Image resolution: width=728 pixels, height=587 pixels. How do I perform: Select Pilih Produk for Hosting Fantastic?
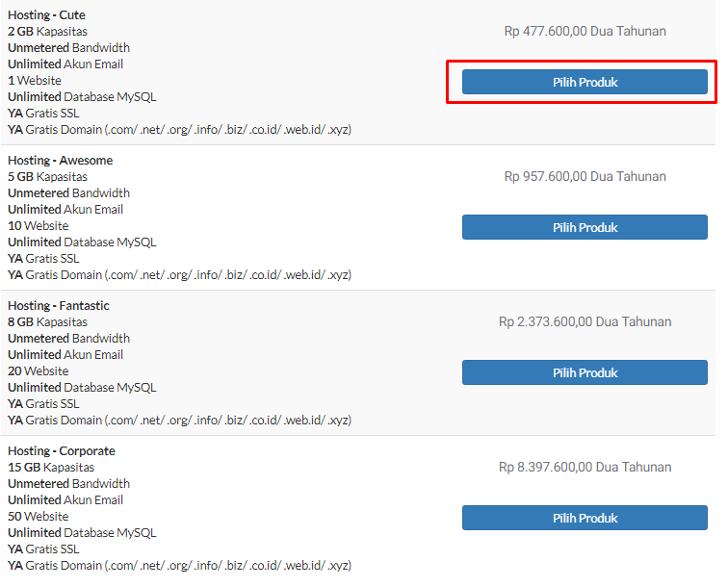pyautogui.click(x=585, y=372)
